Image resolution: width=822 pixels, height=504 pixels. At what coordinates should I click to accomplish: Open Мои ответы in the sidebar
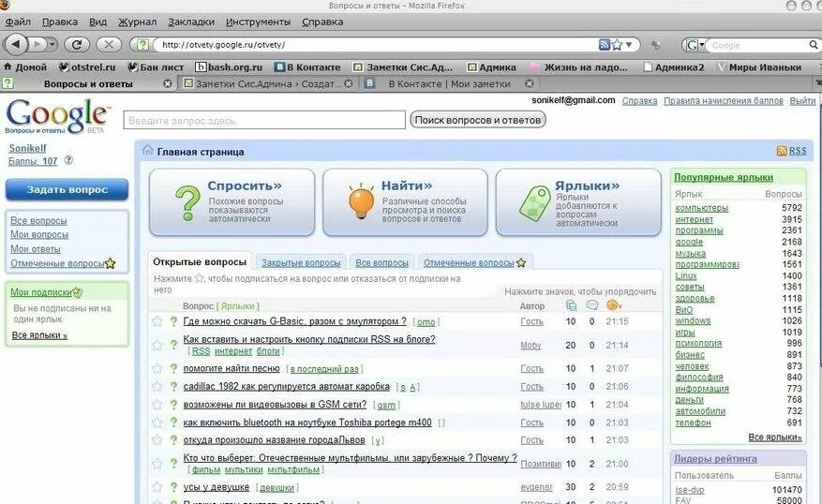(x=35, y=249)
